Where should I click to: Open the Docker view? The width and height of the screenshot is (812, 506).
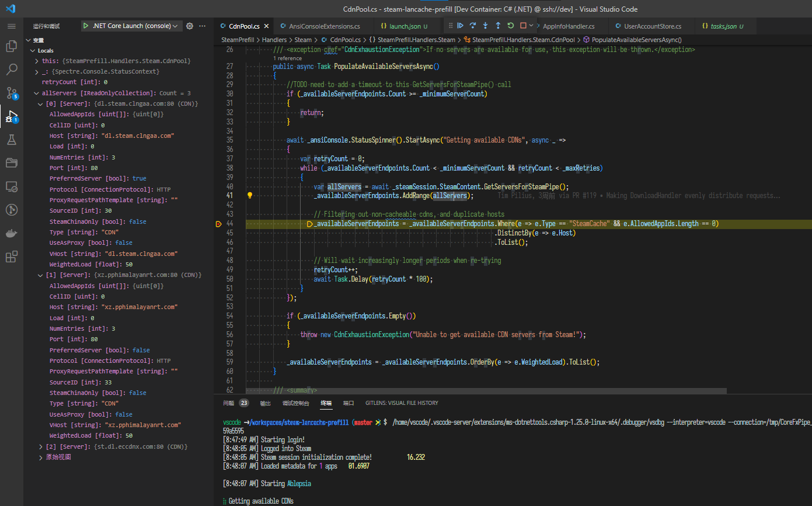click(x=11, y=233)
